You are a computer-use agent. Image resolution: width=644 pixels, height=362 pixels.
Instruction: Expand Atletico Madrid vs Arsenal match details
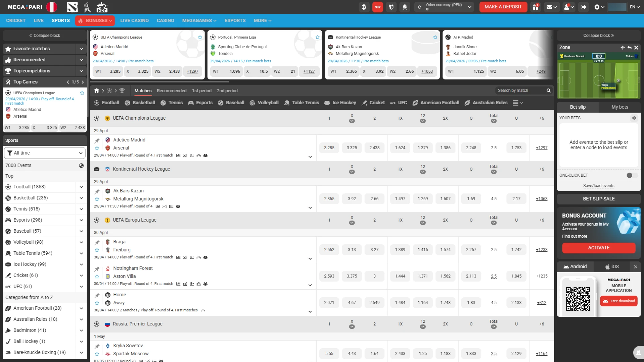pos(310,157)
